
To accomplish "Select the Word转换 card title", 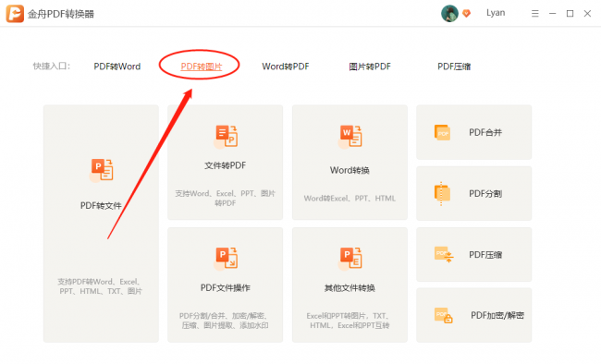I will point(350,171).
